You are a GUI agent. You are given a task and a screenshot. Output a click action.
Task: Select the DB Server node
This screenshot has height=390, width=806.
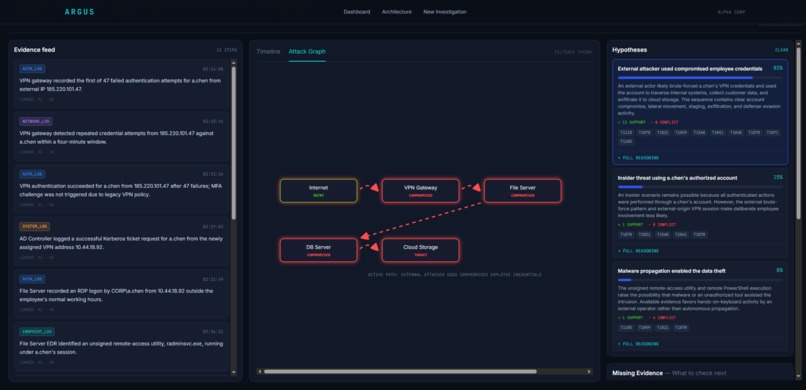pyautogui.click(x=318, y=250)
